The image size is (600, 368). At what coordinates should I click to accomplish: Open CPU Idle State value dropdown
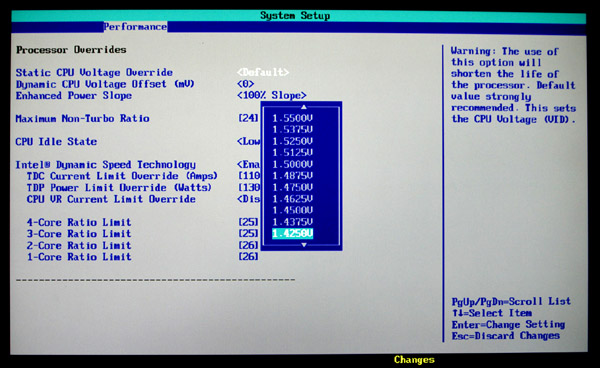(x=248, y=142)
